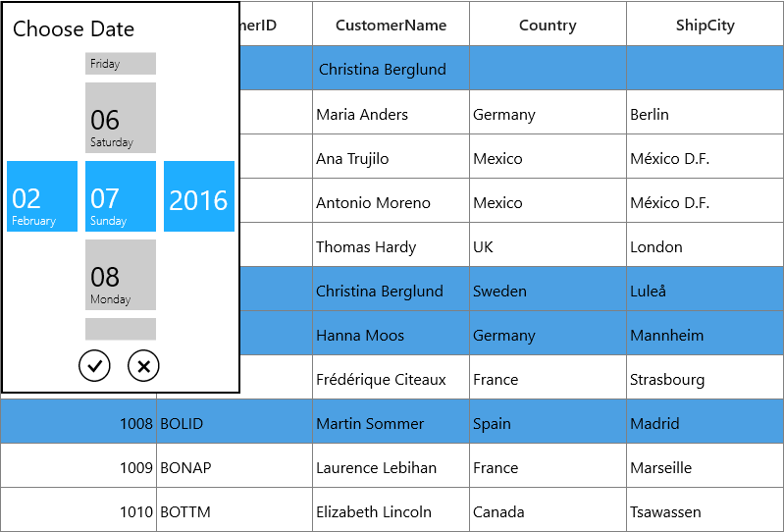Confirm date with the checkmark icon

click(x=94, y=366)
